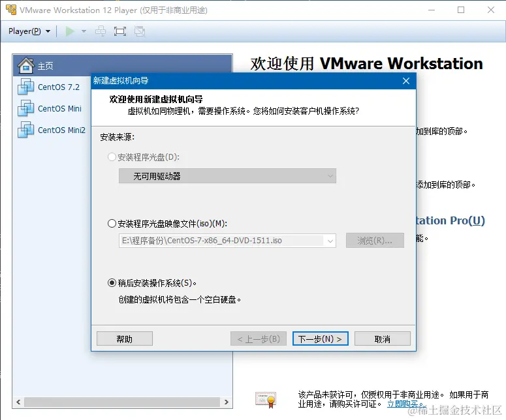Click the tation Pro(U) upgrade link
This screenshot has height=420, width=506.
(451, 220)
